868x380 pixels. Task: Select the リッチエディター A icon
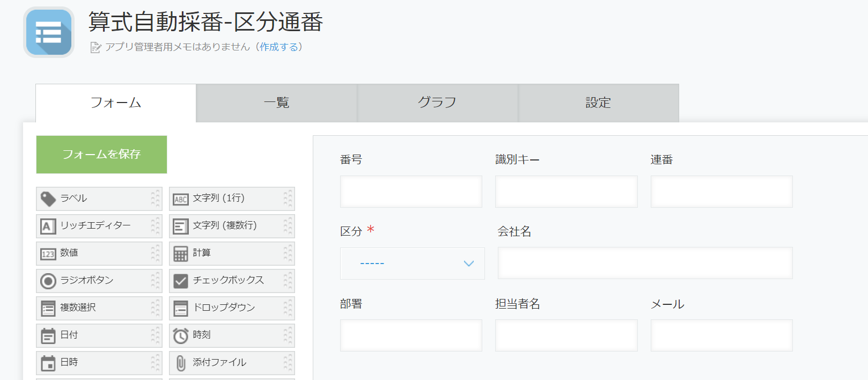point(48,226)
